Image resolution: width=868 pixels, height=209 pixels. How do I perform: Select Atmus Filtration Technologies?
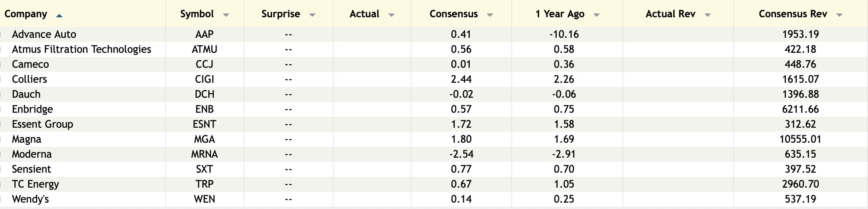(x=81, y=49)
